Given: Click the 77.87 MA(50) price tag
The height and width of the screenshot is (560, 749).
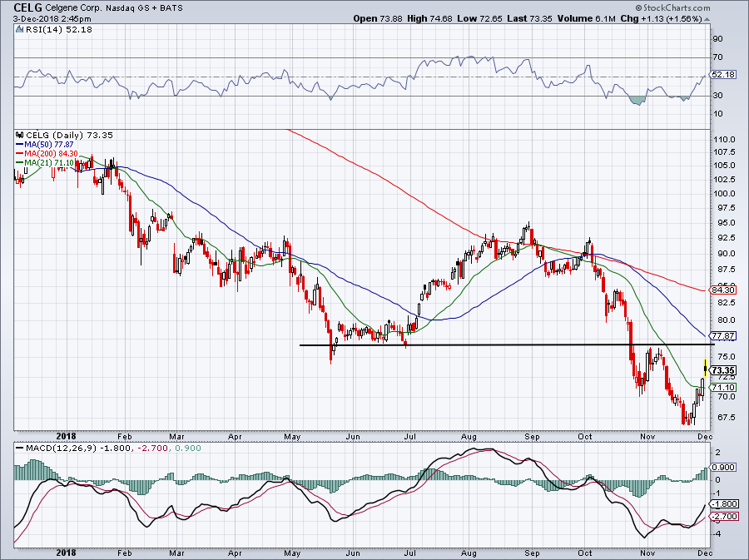Looking at the screenshot, I should click(x=722, y=335).
